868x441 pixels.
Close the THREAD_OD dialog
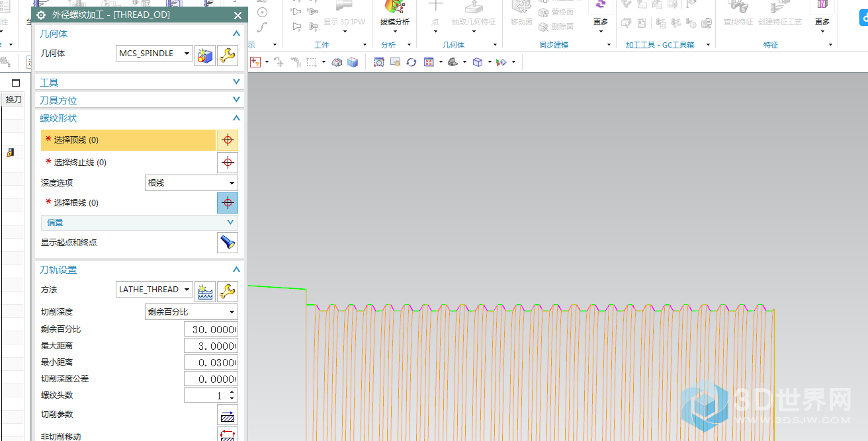(x=238, y=15)
